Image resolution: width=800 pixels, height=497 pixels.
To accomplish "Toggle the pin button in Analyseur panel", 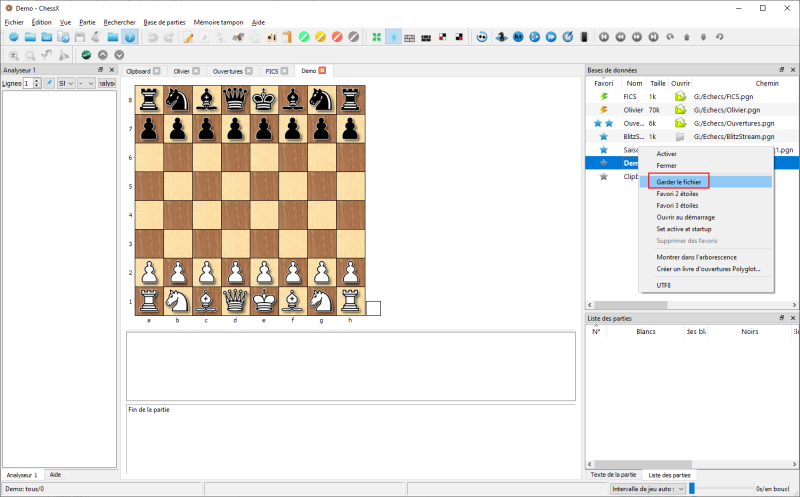I will [48, 83].
